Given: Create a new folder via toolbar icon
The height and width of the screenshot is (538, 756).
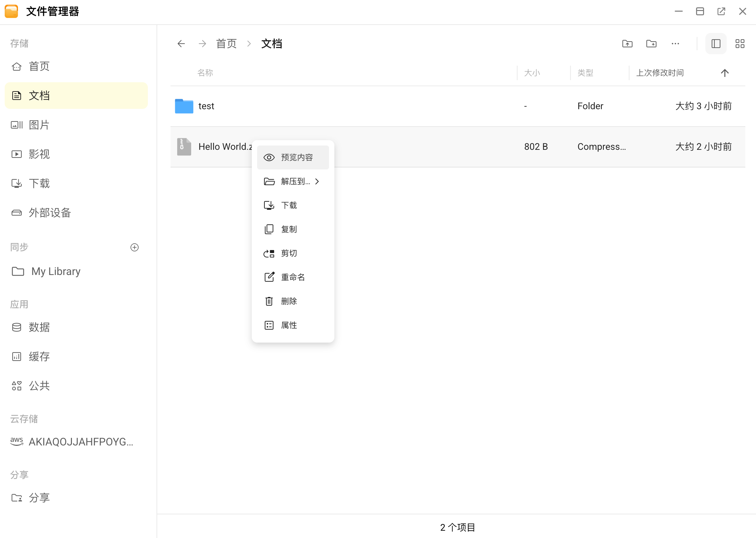Looking at the screenshot, I should point(651,44).
